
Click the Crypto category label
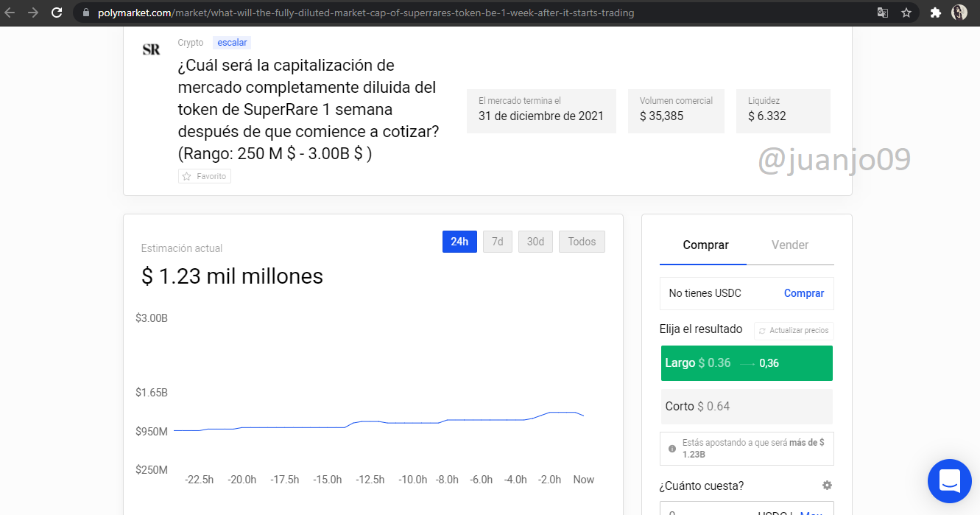coord(191,43)
